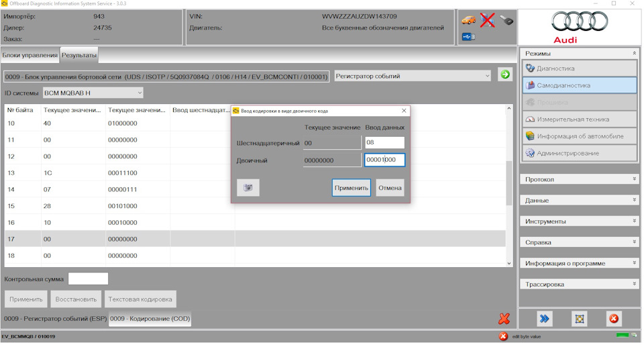Click the crossed-out network connection icon
The height and width of the screenshot is (345, 644).
[x=487, y=19]
